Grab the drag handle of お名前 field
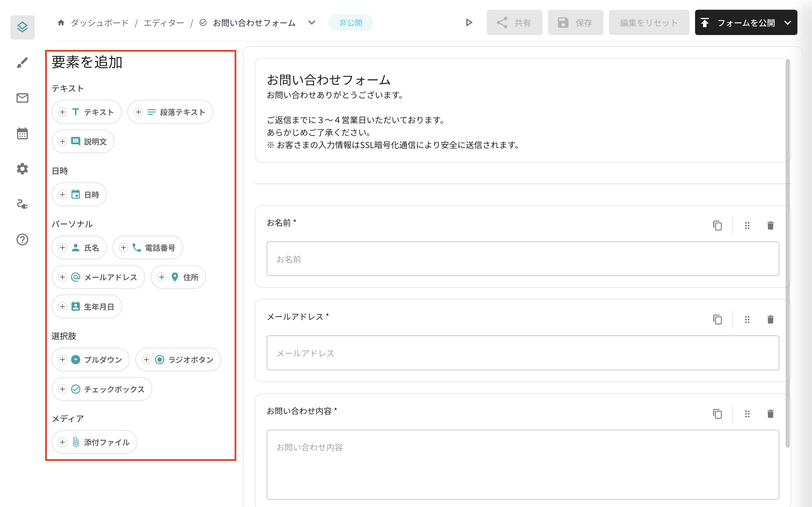 click(747, 225)
